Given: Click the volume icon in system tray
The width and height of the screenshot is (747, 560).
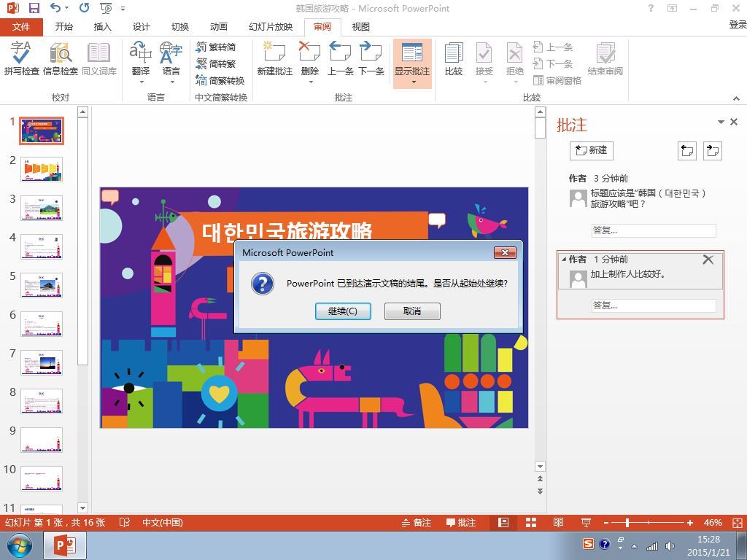Looking at the screenshot, I should pyautogui.click(x=670, y=545).
